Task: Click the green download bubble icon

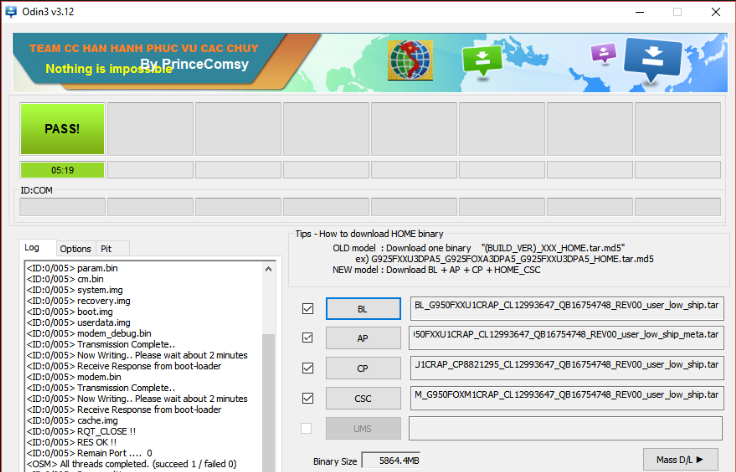Action: click(482, 61)
